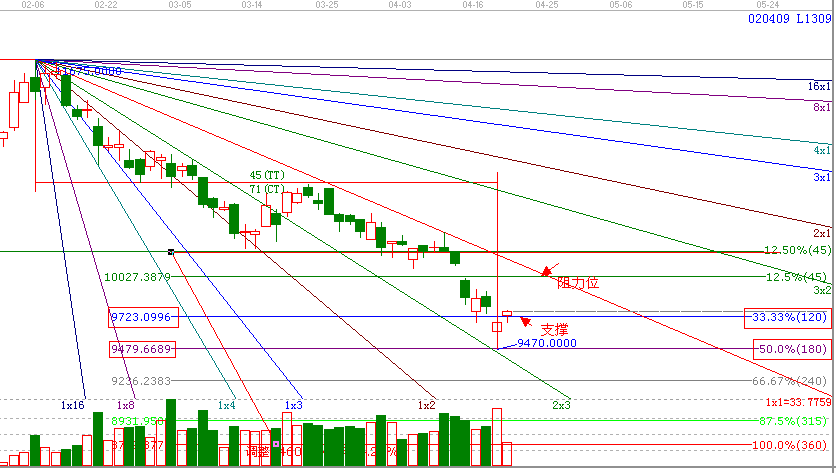The width and height of the screenshot is (836, 473).
Task: Click the 100.0%(360) level label
Action: tap(792, 444)
